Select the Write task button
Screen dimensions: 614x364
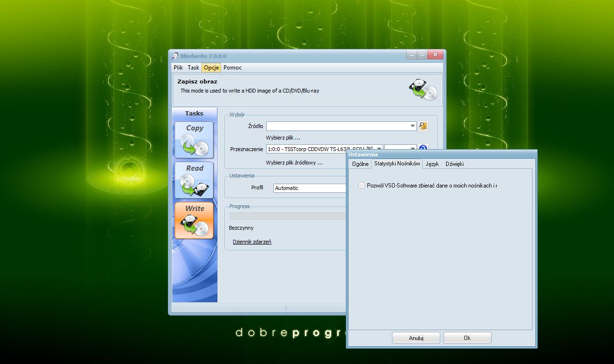click(194, 220)
